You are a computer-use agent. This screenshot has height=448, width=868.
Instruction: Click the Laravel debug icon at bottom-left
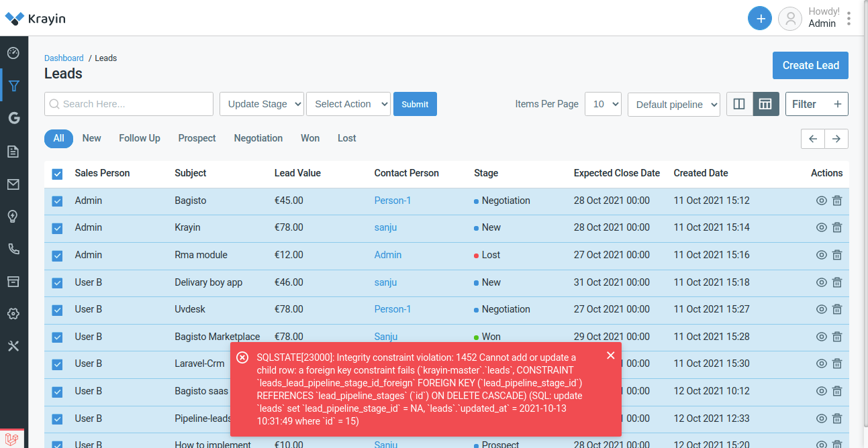tap(13, 439)
